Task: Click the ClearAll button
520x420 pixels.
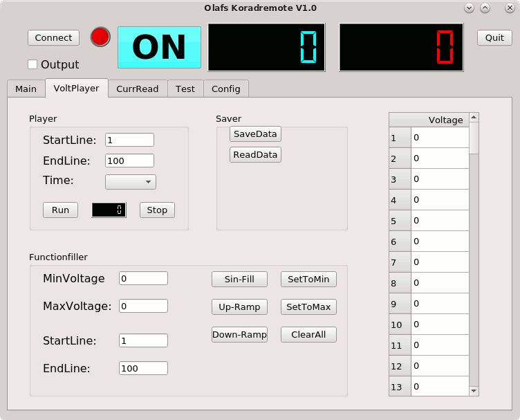Action: (x=308, y=334)
